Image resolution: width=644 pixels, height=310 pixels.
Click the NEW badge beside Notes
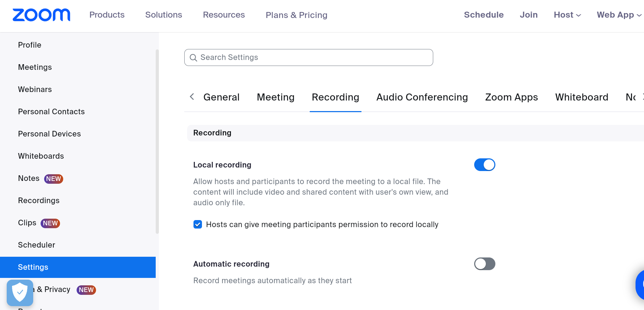(x=54, y=179)
